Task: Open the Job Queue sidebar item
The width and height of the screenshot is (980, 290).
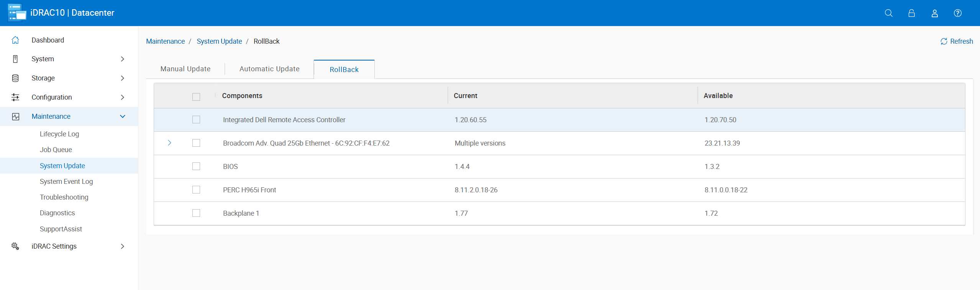Action: 56,150
